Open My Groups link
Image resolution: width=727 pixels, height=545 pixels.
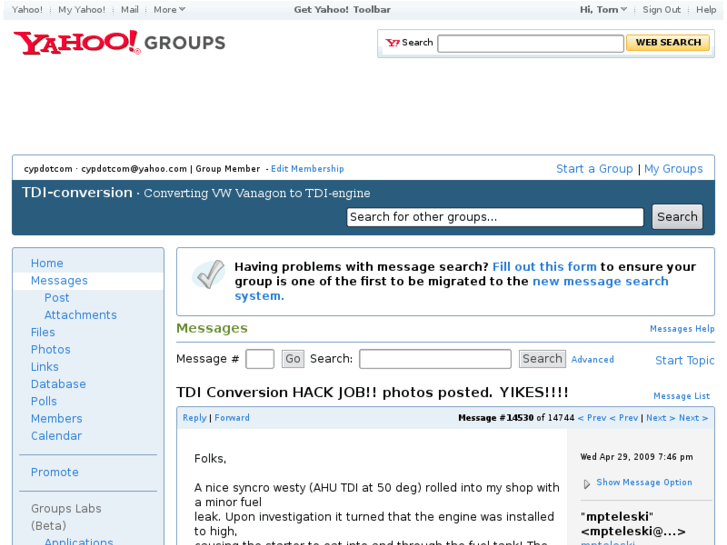[x=673, y=169]
